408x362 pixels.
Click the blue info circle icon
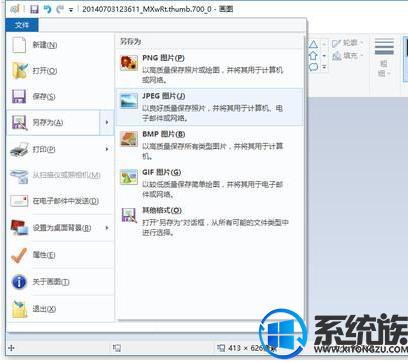click(x=19, y=282)
